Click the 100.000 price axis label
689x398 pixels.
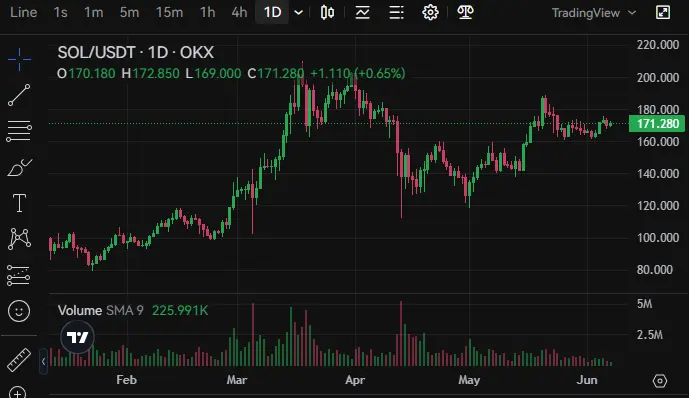click(658, 238)
